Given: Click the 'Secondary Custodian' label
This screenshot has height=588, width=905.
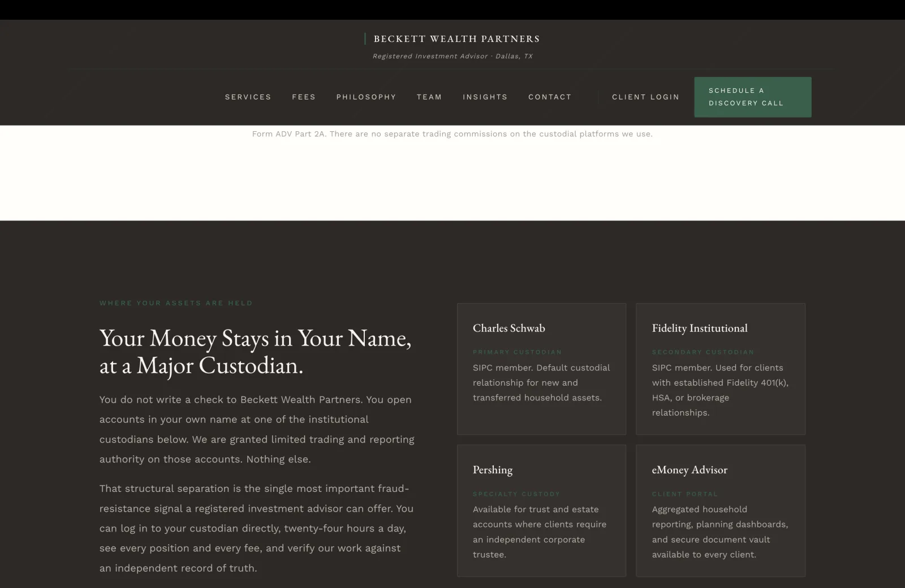Looking at the screenshot, I should (703, 352).
